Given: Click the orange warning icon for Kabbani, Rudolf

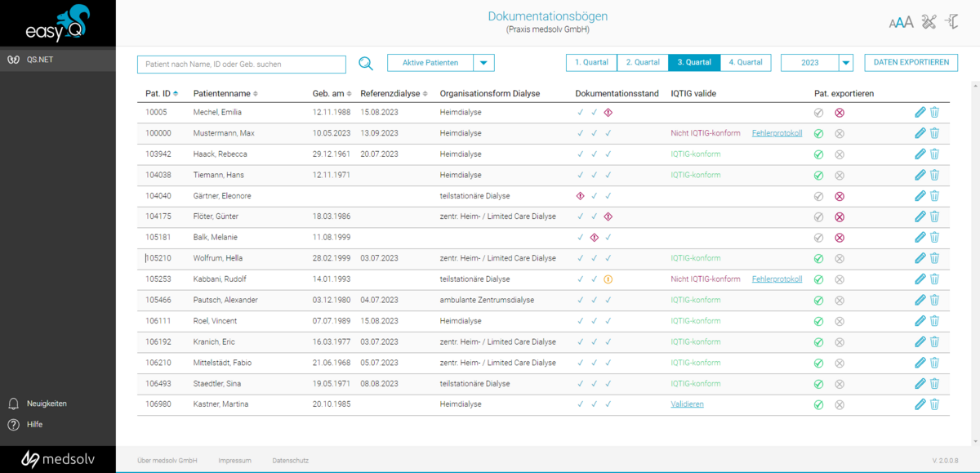Looking at the screenshot, I should (x=608, y=279).
